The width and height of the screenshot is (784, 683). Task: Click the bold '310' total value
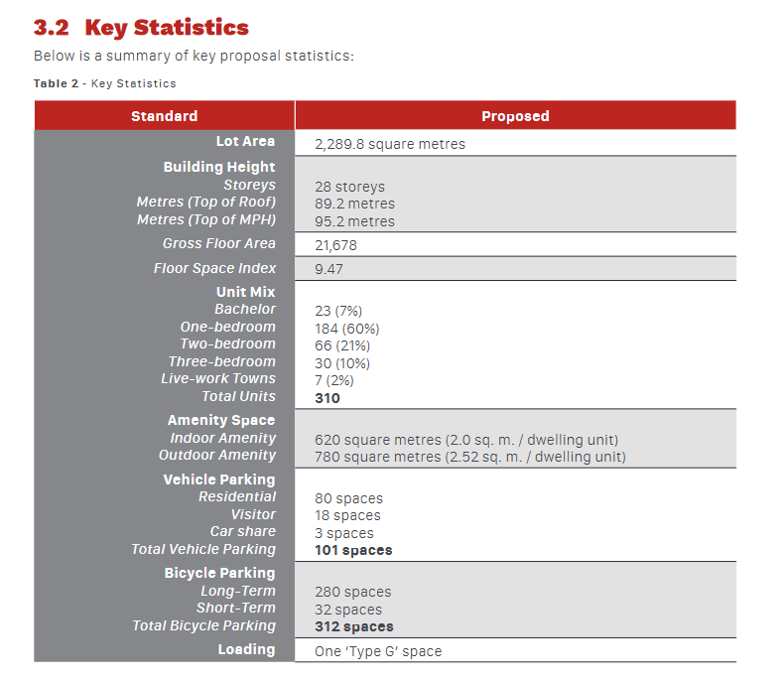[x=327, y=398]
